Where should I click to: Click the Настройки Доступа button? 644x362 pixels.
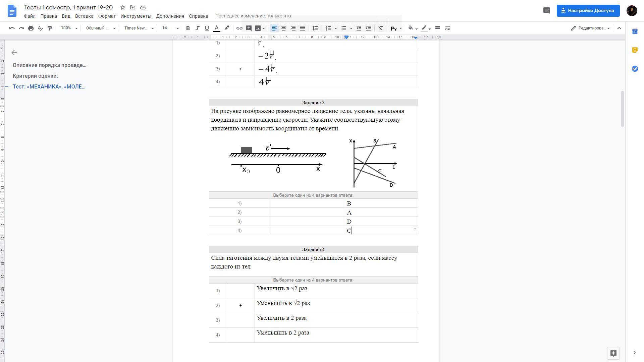(x=588, y=11)
